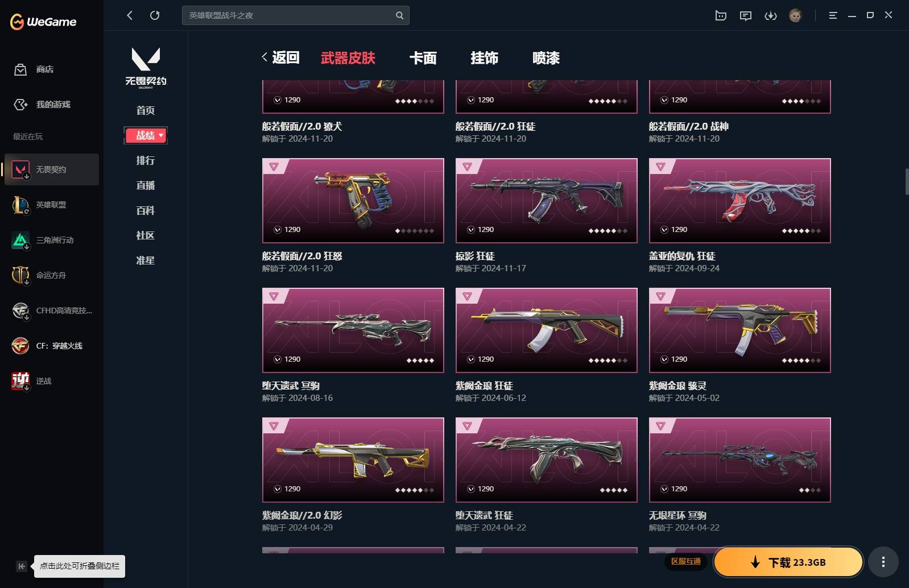Click the 下载 23.3GB button

(x=788, y=562)
